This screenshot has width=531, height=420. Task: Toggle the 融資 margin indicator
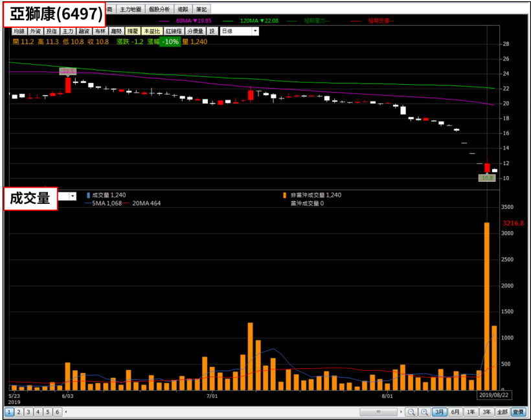click(84, 31)
